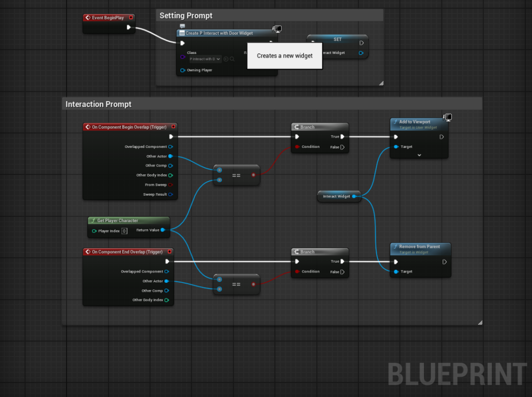Open the Class dropdown on Create Widget node
The height and width of the screenshot is (397, 532).
click(x=205, y=59)
